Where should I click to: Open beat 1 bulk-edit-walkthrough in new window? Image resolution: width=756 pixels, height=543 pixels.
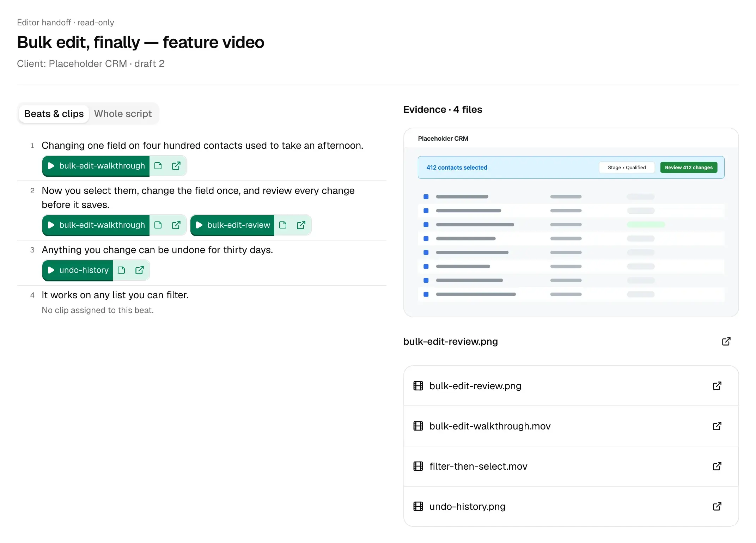176,166
